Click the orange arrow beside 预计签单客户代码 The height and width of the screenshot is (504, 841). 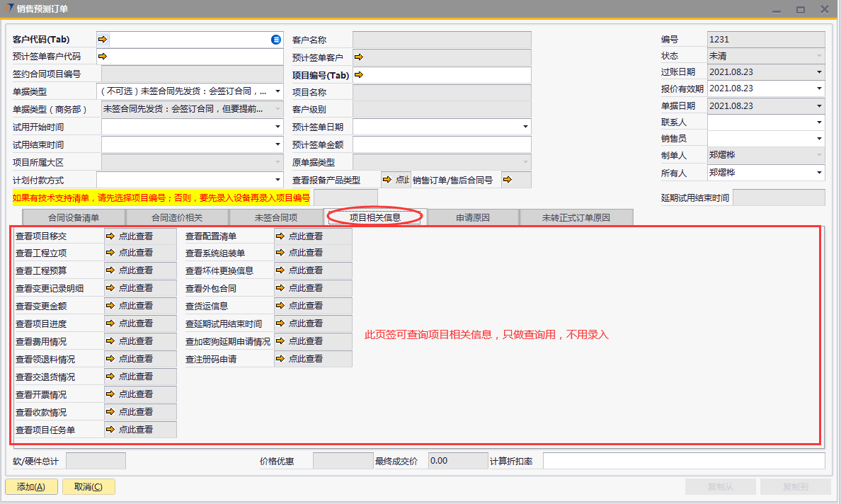click(103, 57)
